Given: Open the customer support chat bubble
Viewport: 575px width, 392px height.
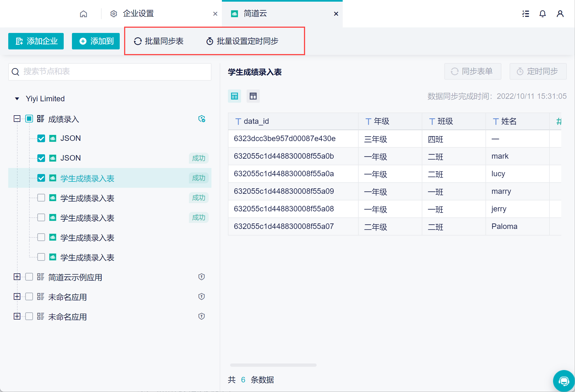Looking at the screenshot, I should 564,381.
